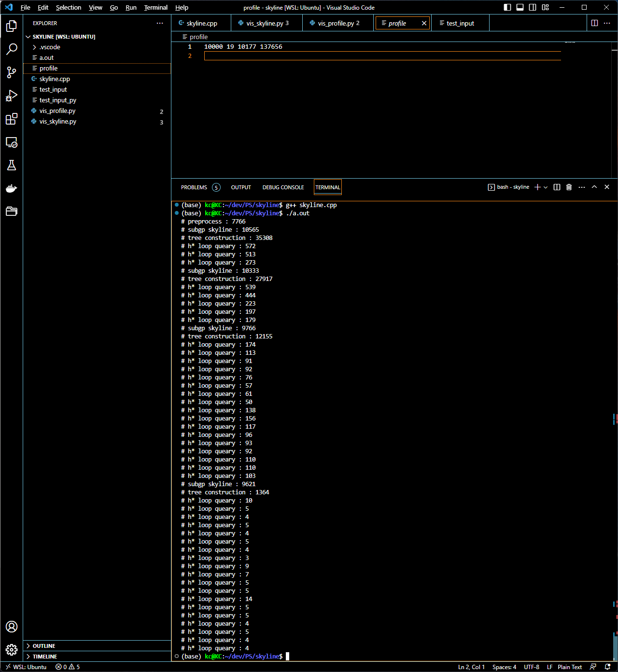Open editor more actions ellipsis
The height and width of the screenshot is (672, 618).
(607, 23)
